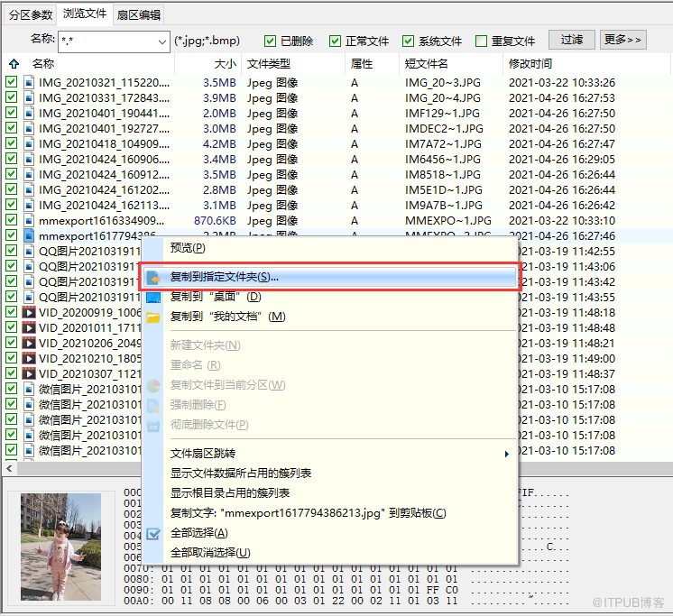
Task: Click the 更多>> button
Action: pyautogui.click(x=622, y=40)
